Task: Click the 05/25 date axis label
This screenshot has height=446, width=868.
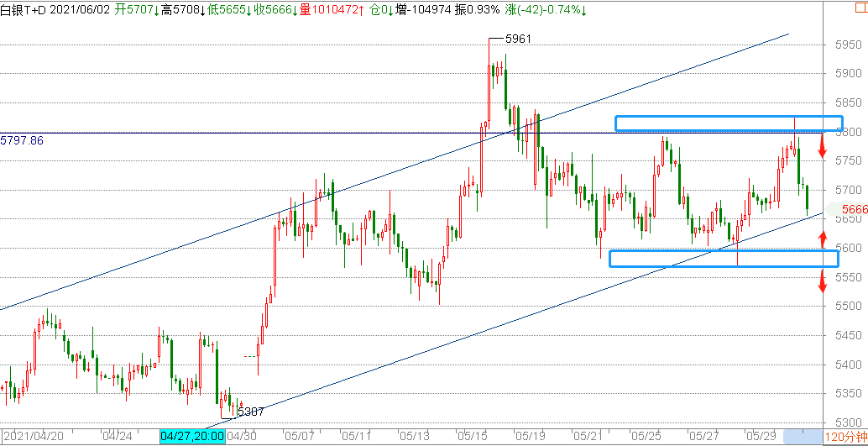Action: coord(646,437)
